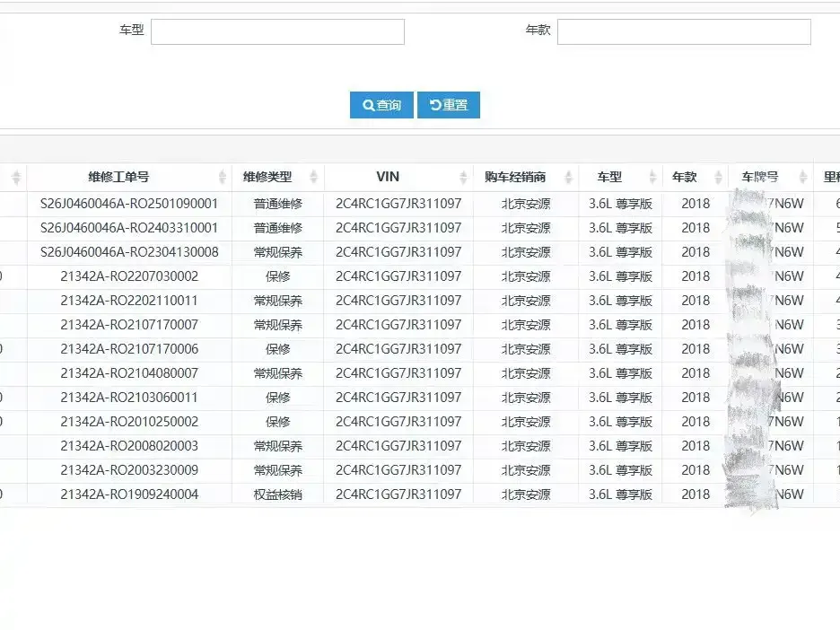The image size is (840, 630).
Task: Select work order 21342A-RO2207030002 row
Action: point(420,277)
